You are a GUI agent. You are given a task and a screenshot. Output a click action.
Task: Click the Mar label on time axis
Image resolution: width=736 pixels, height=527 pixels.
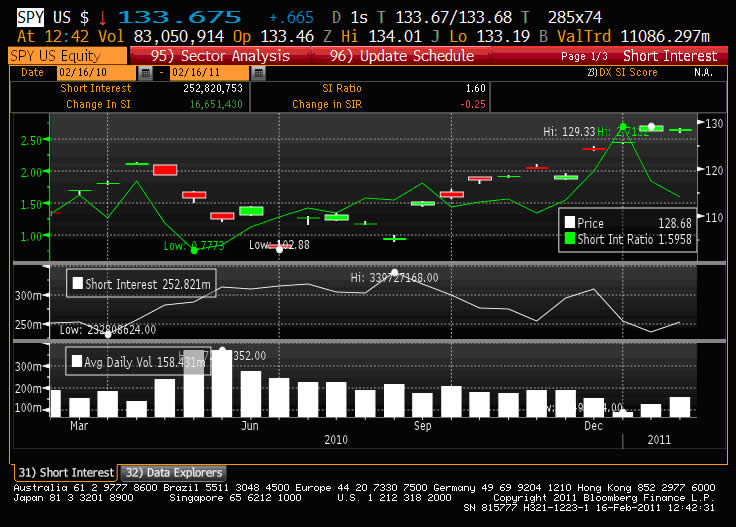[x=79, y=426]
